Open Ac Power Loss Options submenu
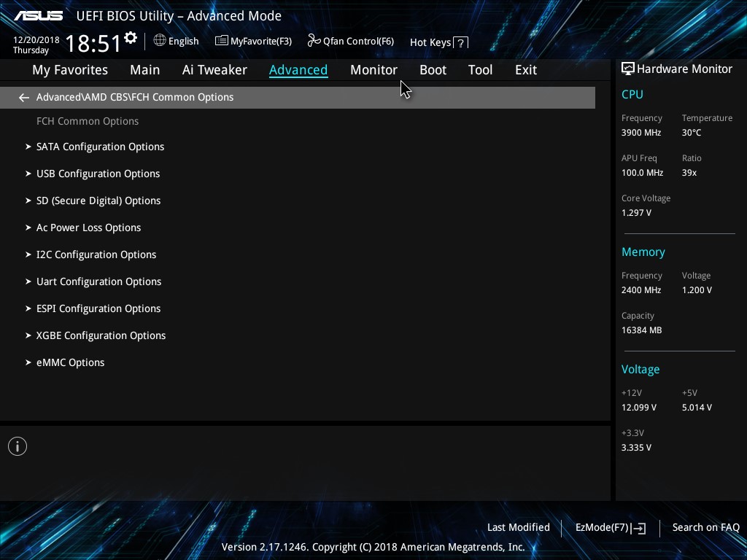Screen dimensions: 747x560 tap(88, 227)
